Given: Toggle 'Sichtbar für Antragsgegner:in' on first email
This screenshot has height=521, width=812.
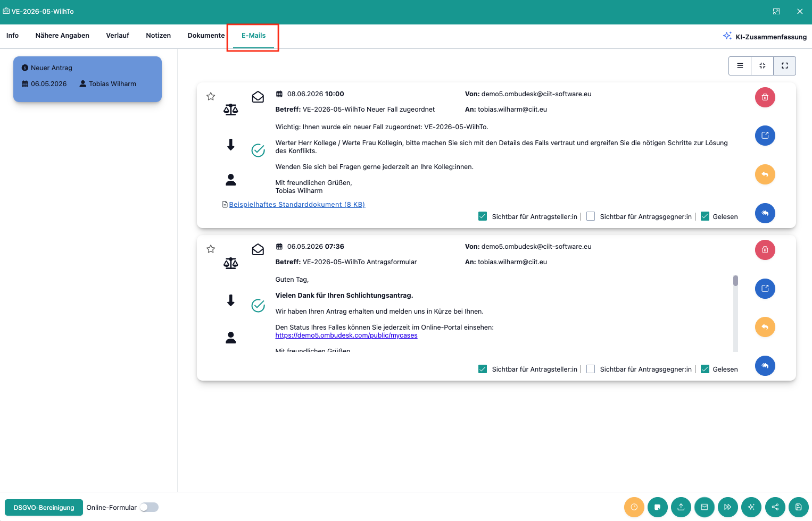Looking at the screenshot, I should [591, 216].
